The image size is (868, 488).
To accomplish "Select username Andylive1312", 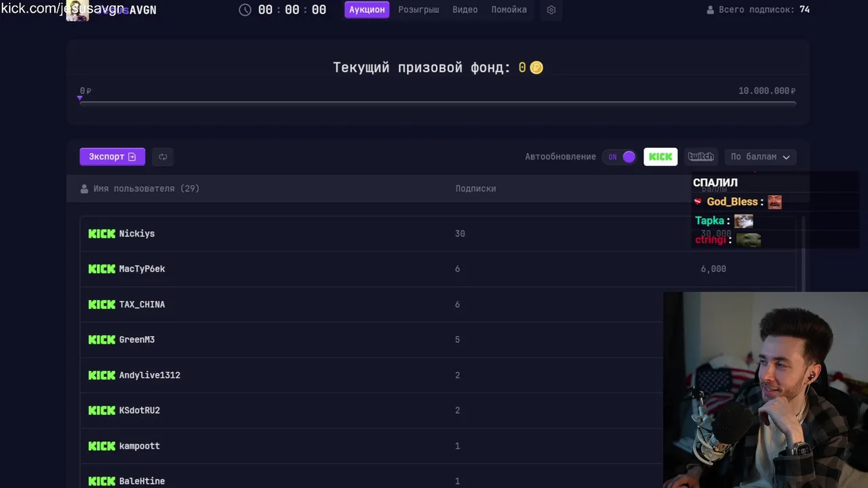I will click(150, 375).
